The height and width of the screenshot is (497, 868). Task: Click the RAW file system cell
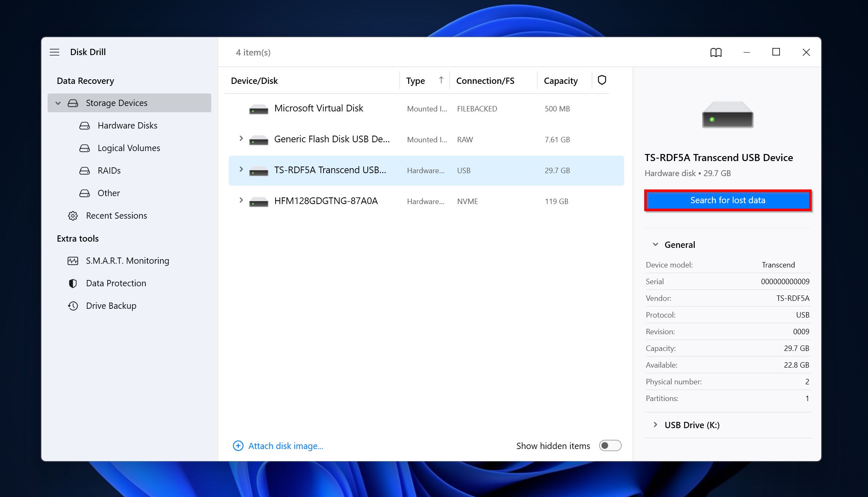[465, 140]
